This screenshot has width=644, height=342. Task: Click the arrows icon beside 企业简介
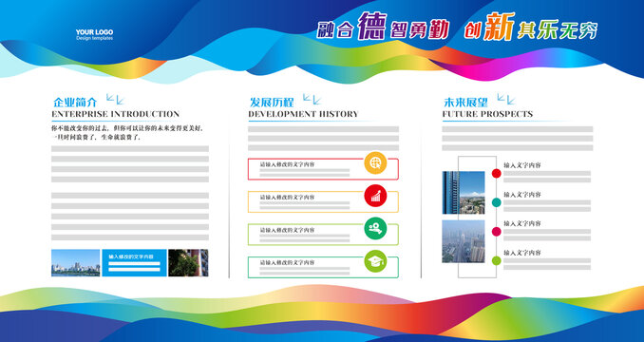115,99
